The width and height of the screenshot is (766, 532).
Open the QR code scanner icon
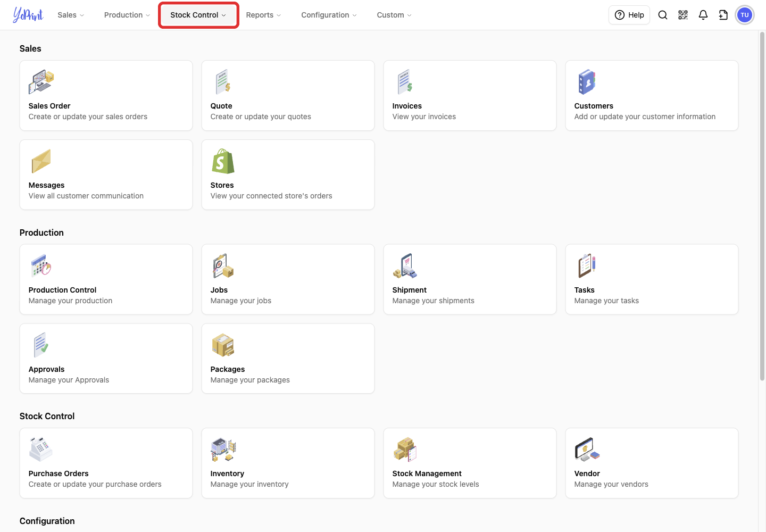pos(683,15)
